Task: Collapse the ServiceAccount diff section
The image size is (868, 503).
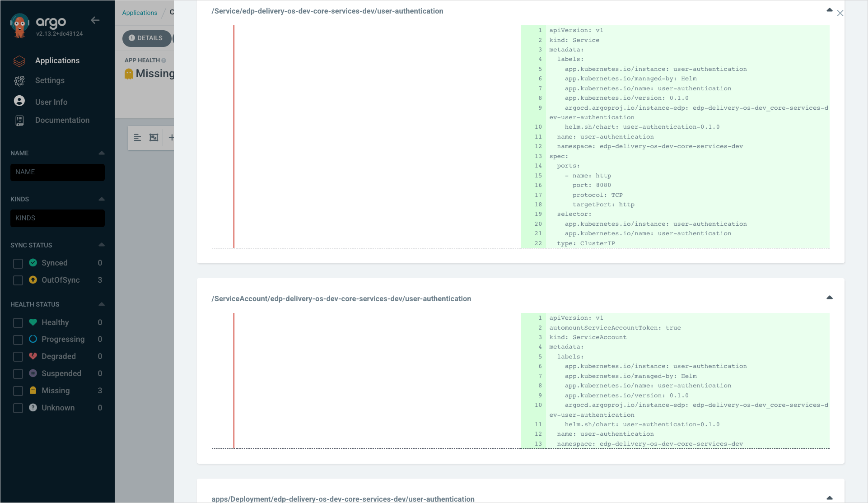Action: point(829,298)
